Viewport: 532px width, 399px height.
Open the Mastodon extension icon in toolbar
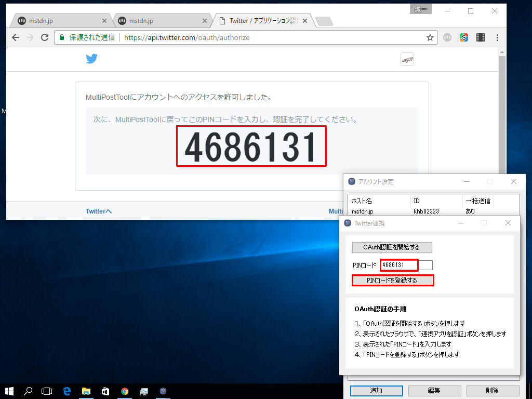coord(447,37)
